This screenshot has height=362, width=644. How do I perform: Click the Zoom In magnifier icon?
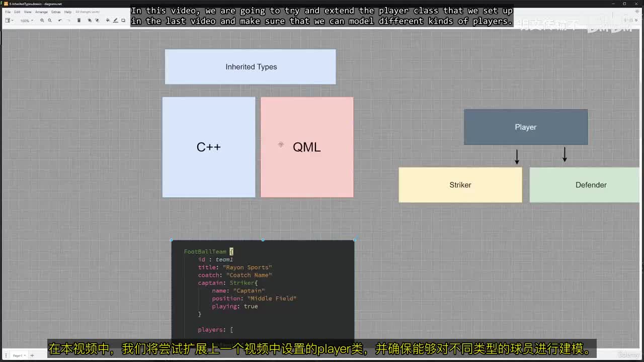42,21
